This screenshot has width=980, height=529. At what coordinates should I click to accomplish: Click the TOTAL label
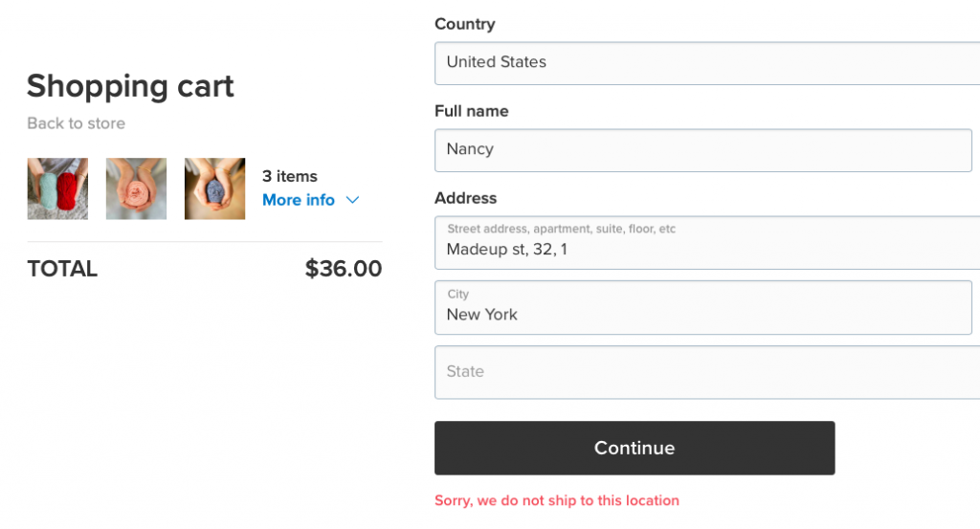tap(62, 269)
